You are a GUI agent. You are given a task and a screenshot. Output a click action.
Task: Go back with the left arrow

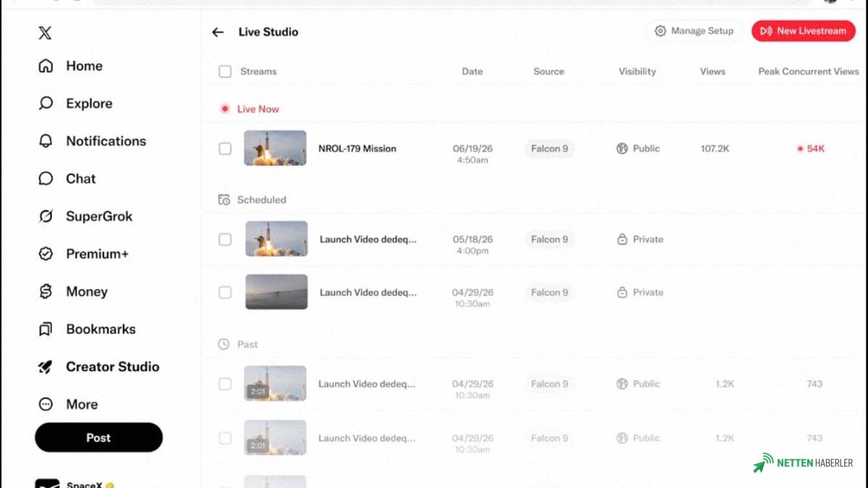(218, 32)
